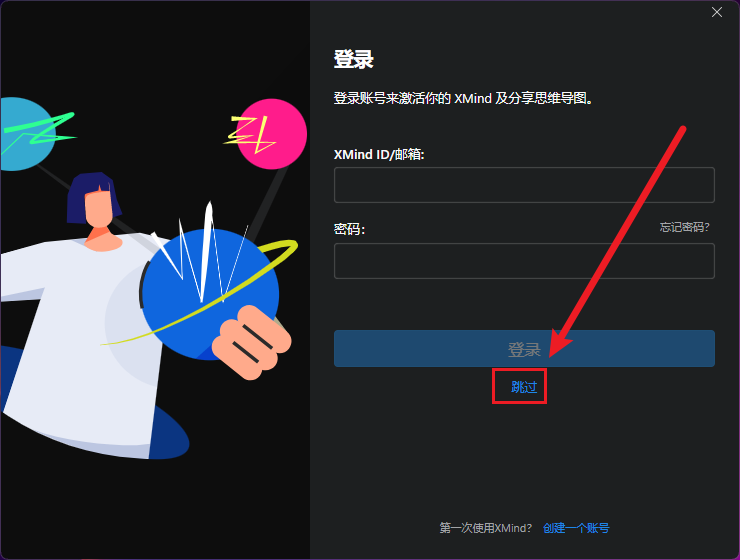Close the XMind login dialog

(x=716, y=12)
